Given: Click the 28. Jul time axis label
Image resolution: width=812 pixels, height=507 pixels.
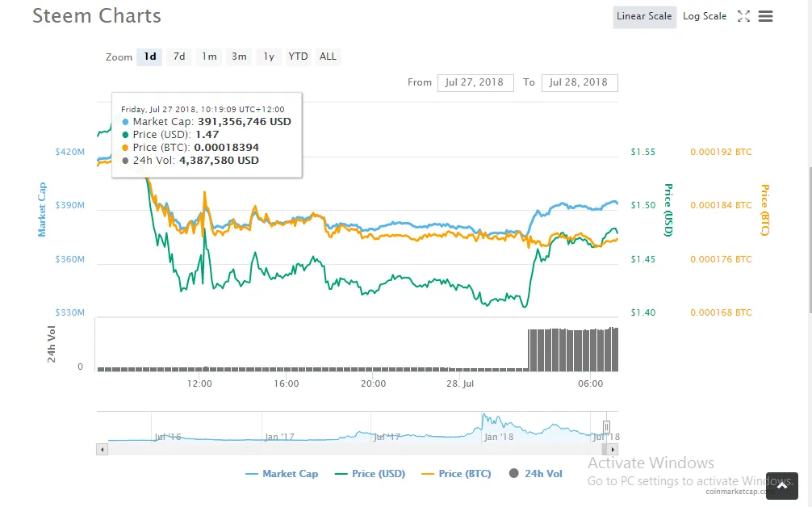Looking at the screenshot, I should pos(460,383).
